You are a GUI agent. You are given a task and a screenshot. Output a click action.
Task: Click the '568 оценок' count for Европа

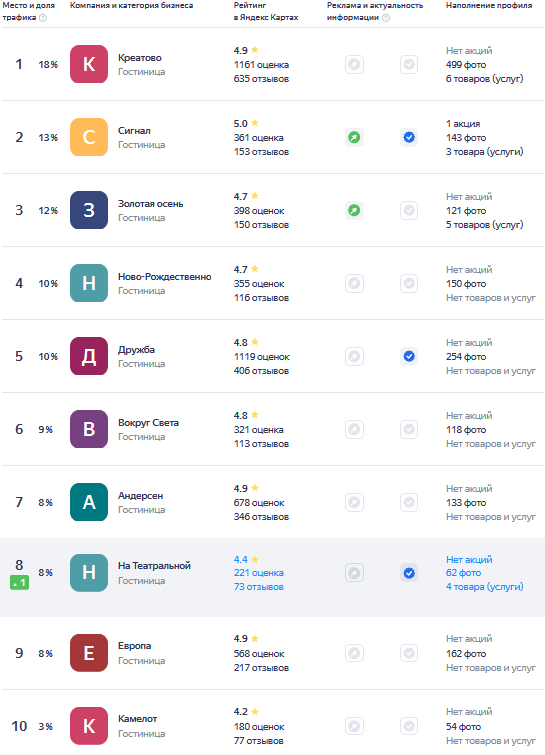click(x=259, y=654)
